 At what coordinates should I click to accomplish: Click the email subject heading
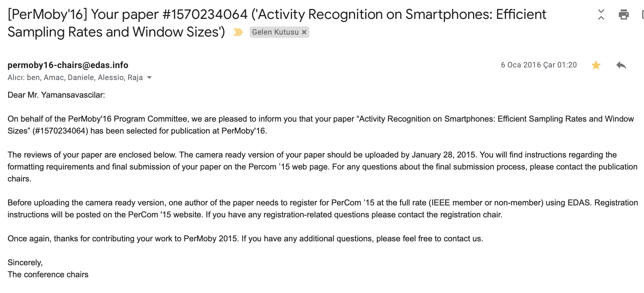[x=277, y=23]
